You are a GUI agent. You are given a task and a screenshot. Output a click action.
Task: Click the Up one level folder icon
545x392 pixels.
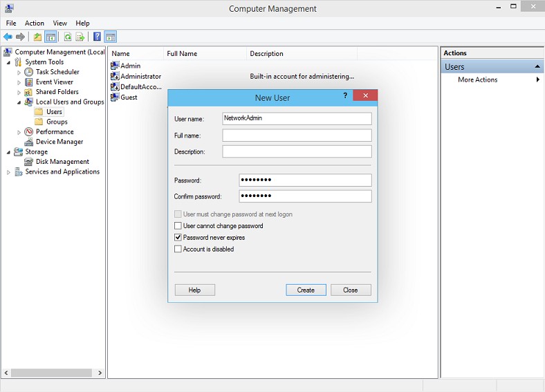click(x=37, y=37)
